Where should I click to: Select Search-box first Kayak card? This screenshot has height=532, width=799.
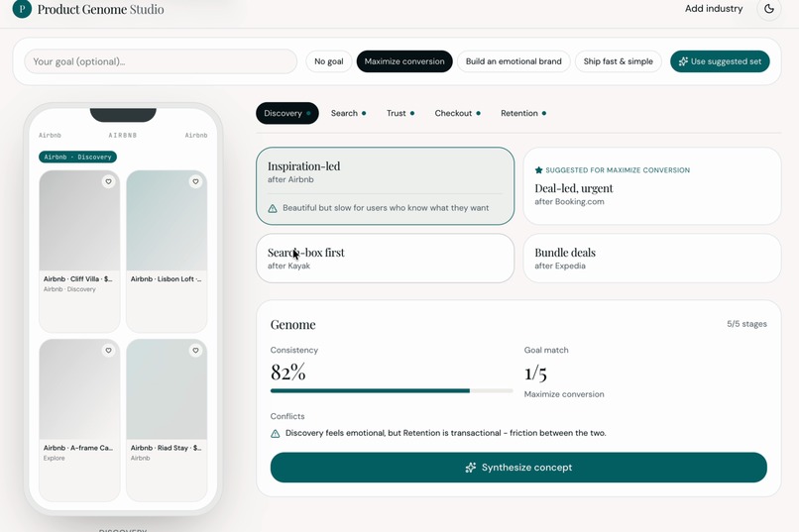(385, 259)
